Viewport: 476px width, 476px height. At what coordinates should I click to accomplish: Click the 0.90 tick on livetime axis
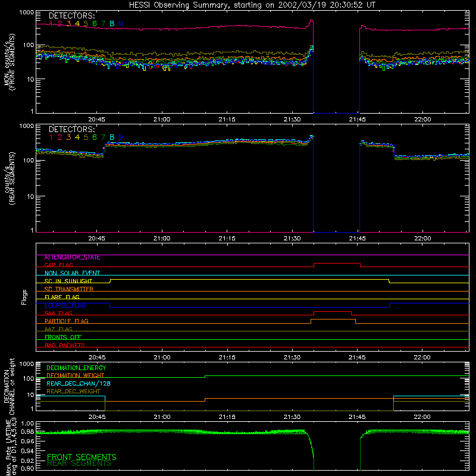tap(27, 469)
